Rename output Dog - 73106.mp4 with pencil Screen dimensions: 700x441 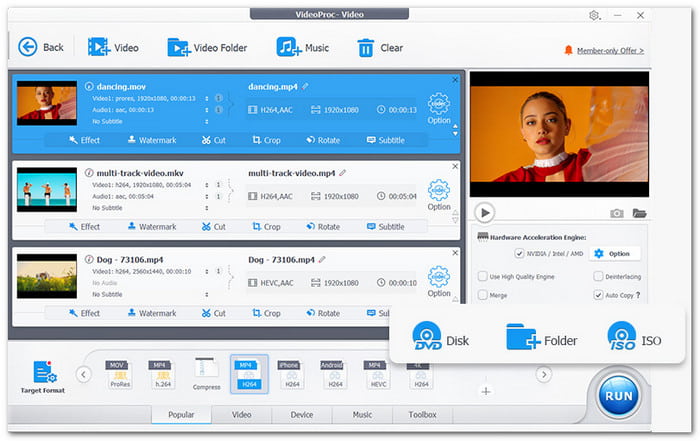coord(322,259)
